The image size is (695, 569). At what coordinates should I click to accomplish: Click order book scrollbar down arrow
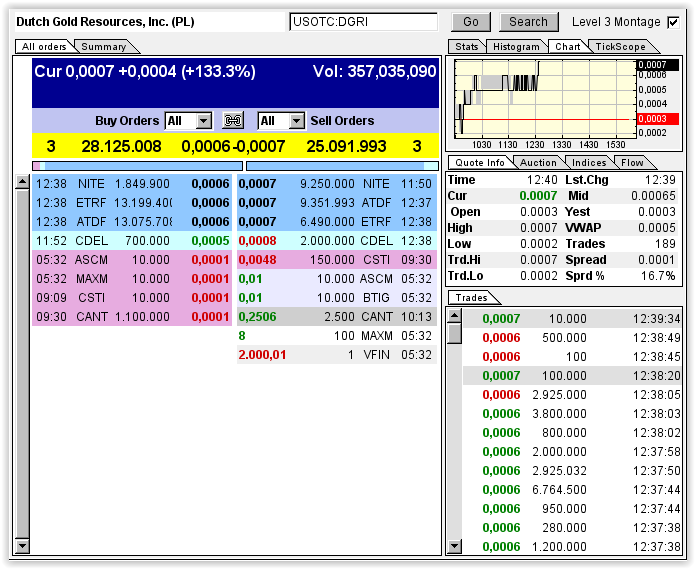(x=22, y=546)
